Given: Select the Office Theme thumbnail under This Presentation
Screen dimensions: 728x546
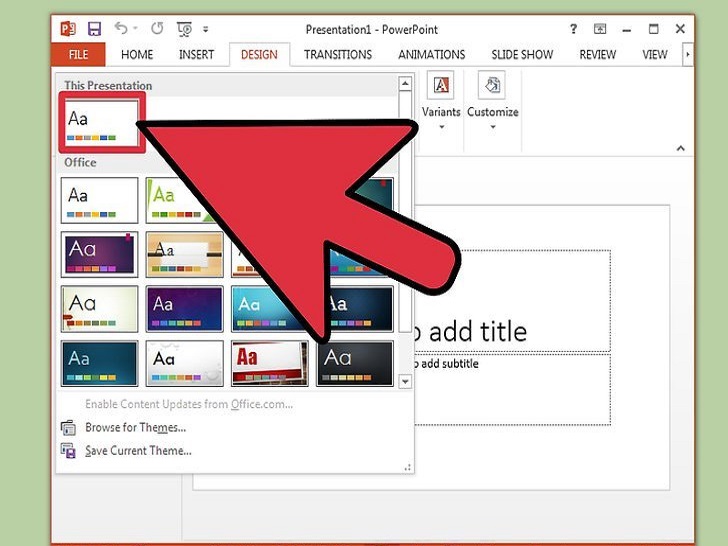Looking at the screenshot, I should pyautogui.click(x=100, y=124).
